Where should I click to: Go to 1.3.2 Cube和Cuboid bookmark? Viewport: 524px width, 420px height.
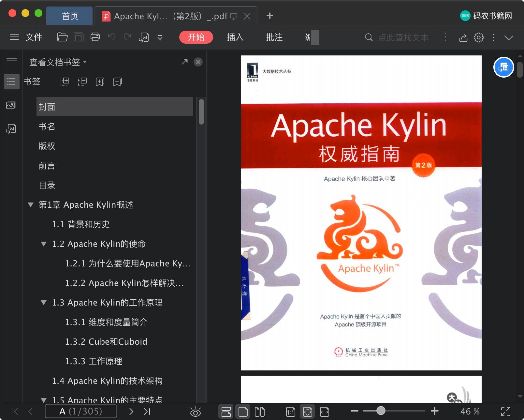click(106, 342)
